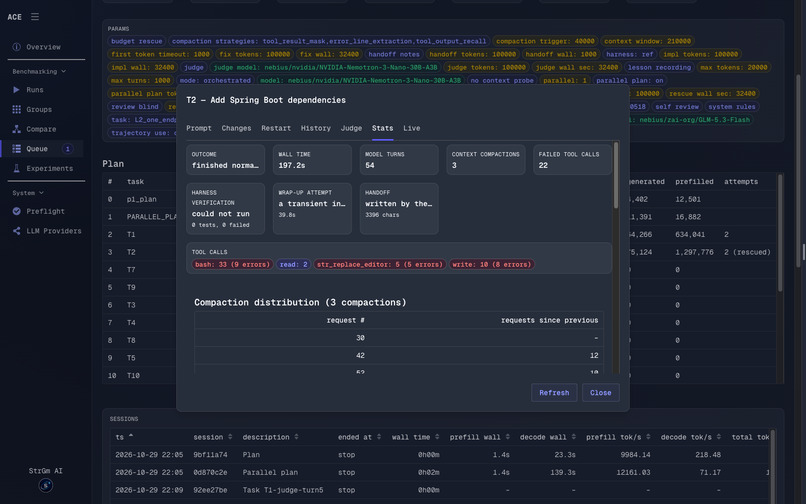Viewport: 806px width, 504px height.
Task: Sort sessions by ts column
Action: (x=124, y=437)
